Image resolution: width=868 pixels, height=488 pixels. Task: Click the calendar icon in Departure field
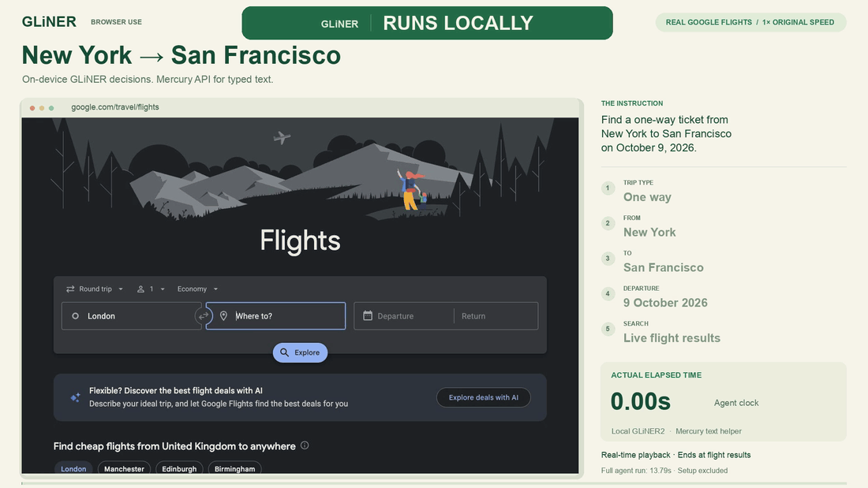[x=368, y=315]
